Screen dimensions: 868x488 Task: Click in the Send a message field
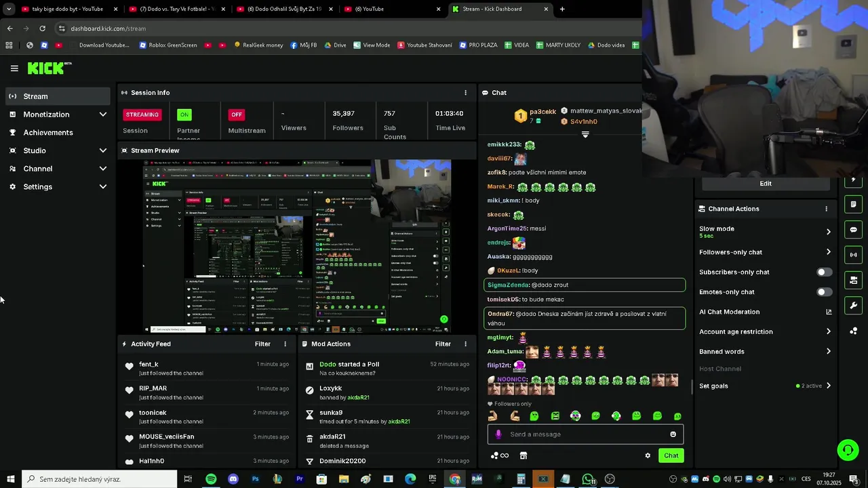click(x=585, y=434)
